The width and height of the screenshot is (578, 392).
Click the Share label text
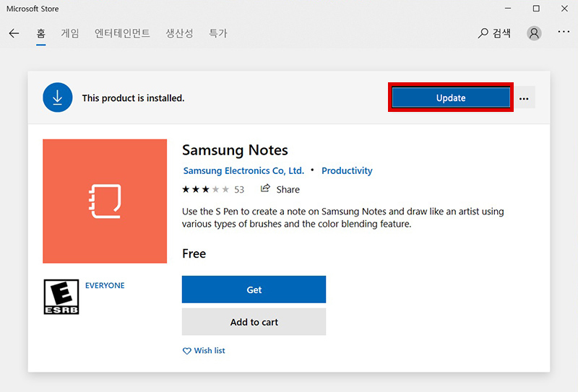(x=288, y=190)
